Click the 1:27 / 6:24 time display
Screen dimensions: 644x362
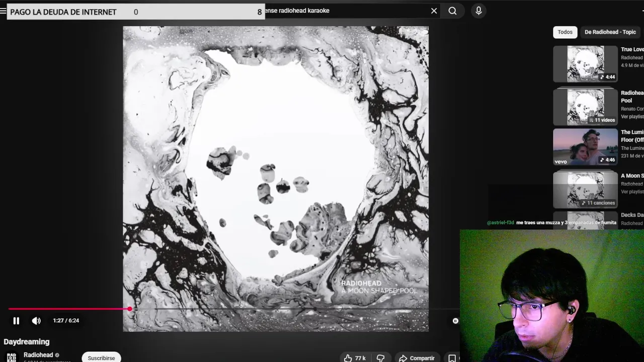pos(66,321)
